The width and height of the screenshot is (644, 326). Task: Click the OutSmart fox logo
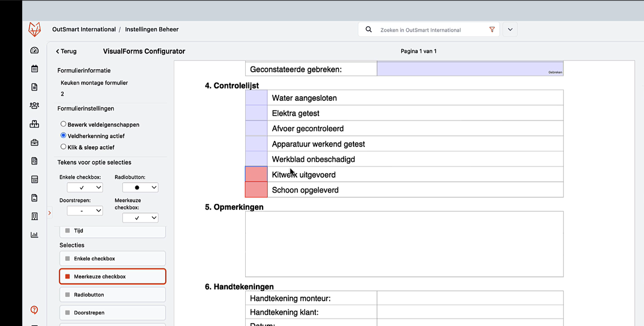[35, 29]
